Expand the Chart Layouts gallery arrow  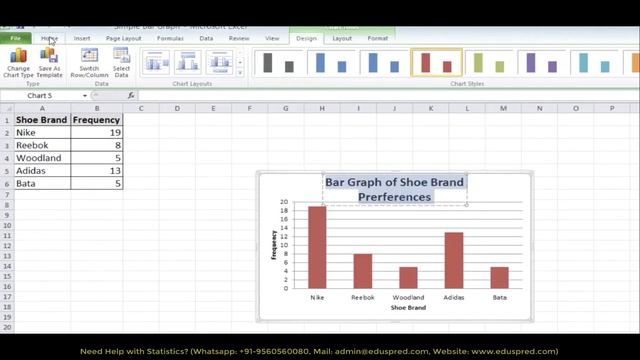point(240,73)
